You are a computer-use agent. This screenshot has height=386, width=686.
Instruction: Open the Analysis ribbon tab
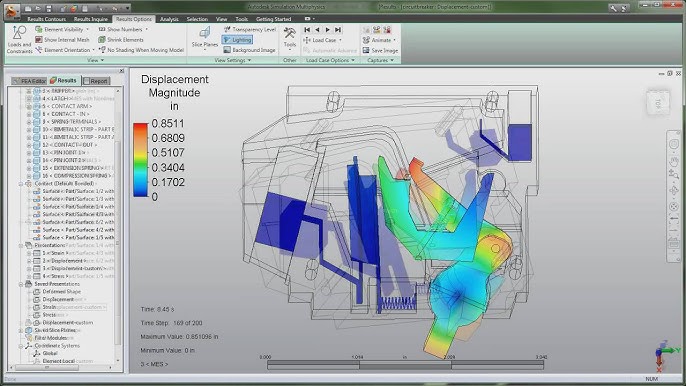tap(169, 19)
